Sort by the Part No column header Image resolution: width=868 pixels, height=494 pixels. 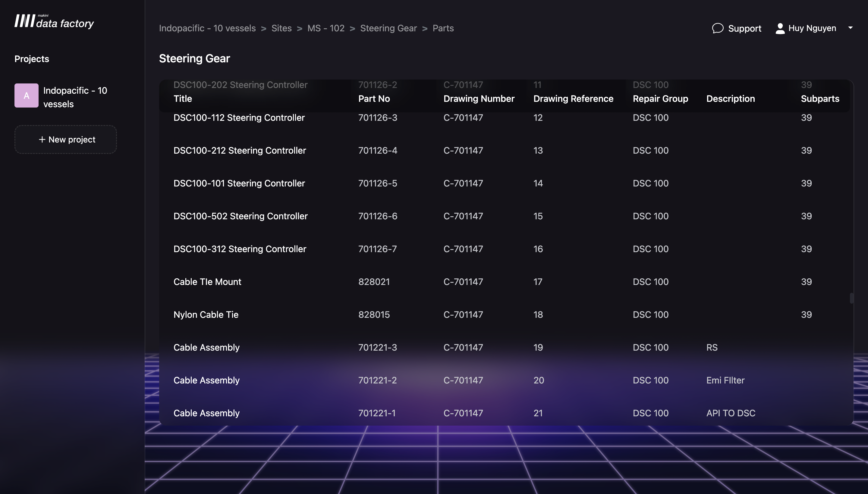(374, 99)
